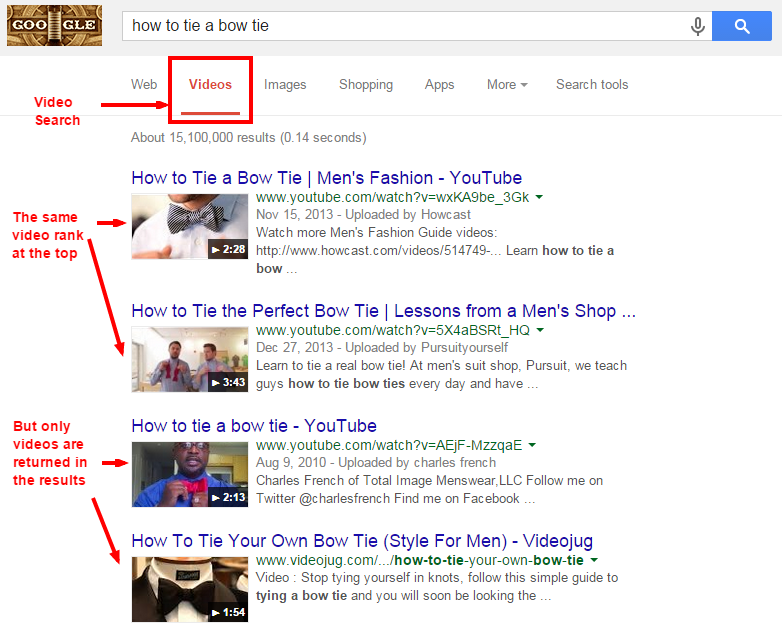Play the 2:13 charles french video thumbnail

coord(190,474)
